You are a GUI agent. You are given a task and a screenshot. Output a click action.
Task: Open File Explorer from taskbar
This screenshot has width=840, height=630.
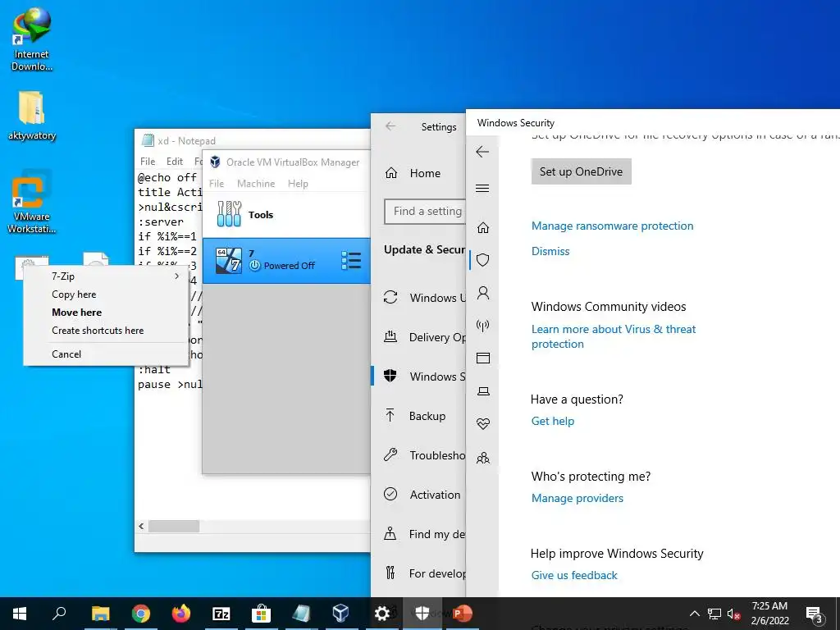100,614
